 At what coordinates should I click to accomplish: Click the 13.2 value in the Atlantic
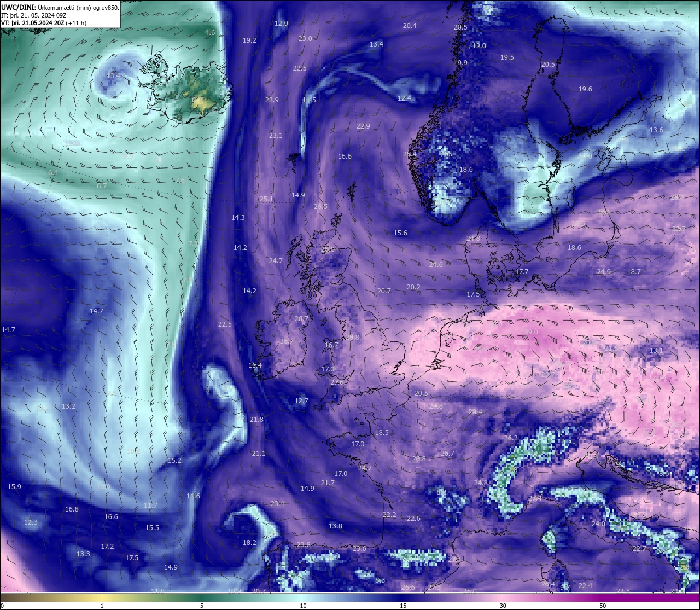click(x=68, y=406)
